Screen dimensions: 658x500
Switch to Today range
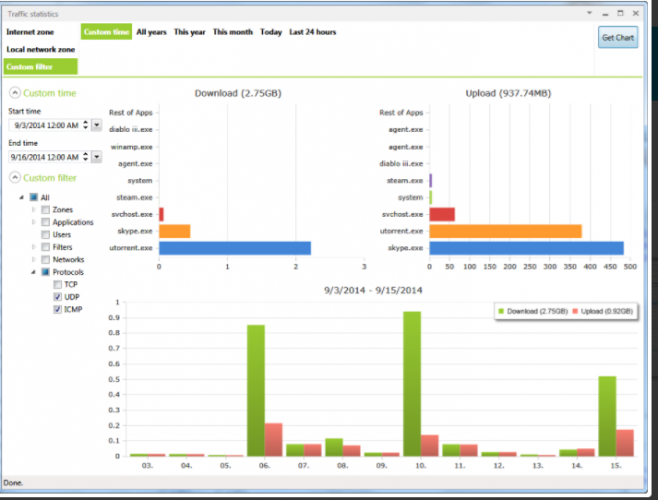tap(271, 32)
